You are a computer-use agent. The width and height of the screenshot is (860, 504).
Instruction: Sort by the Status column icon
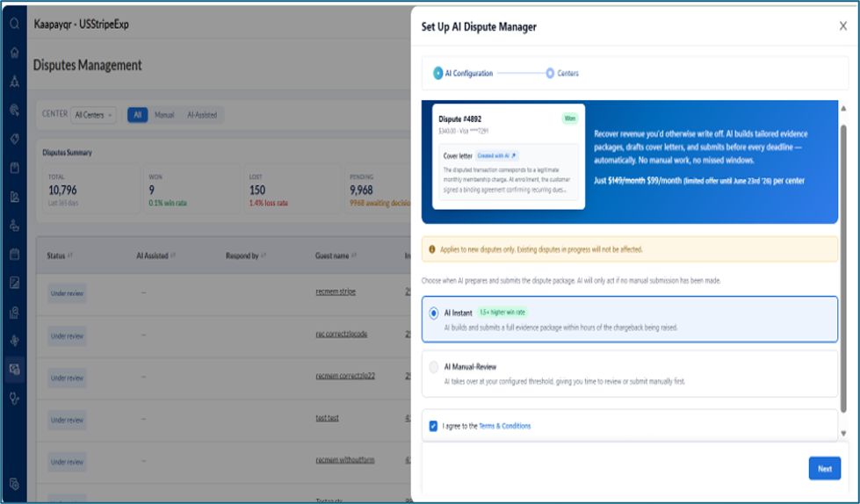70,256
